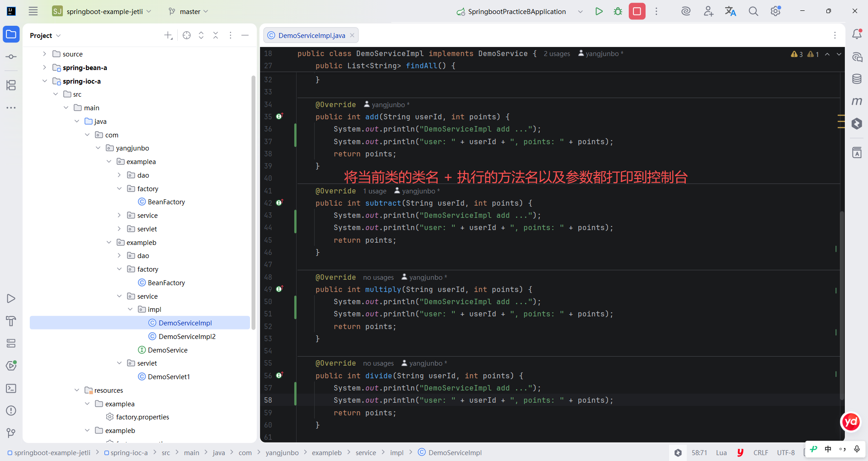Click the UTF-8 encoding in status bar
The image size is (868, 461).
tap(786, 452)
